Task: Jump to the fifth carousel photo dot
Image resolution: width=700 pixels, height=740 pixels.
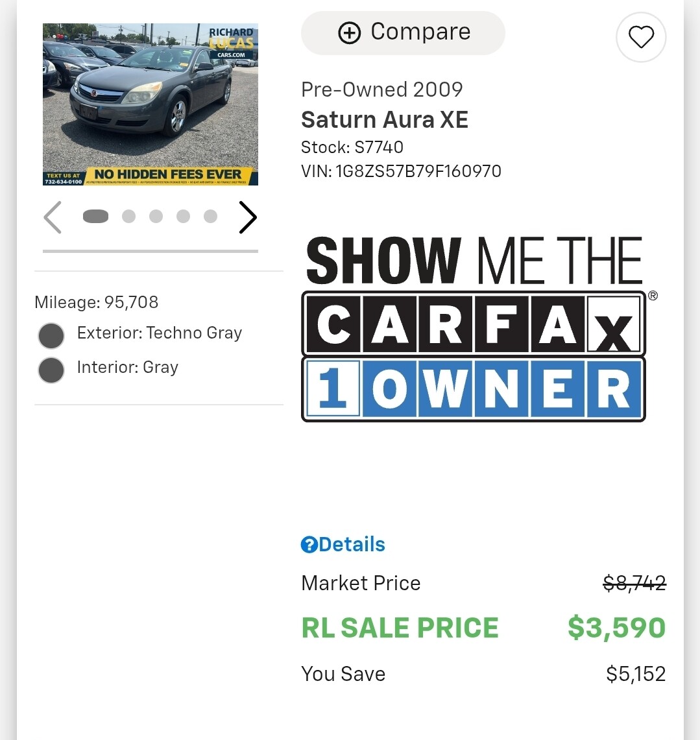Action: pyautogui.click(x=211, y=217)
